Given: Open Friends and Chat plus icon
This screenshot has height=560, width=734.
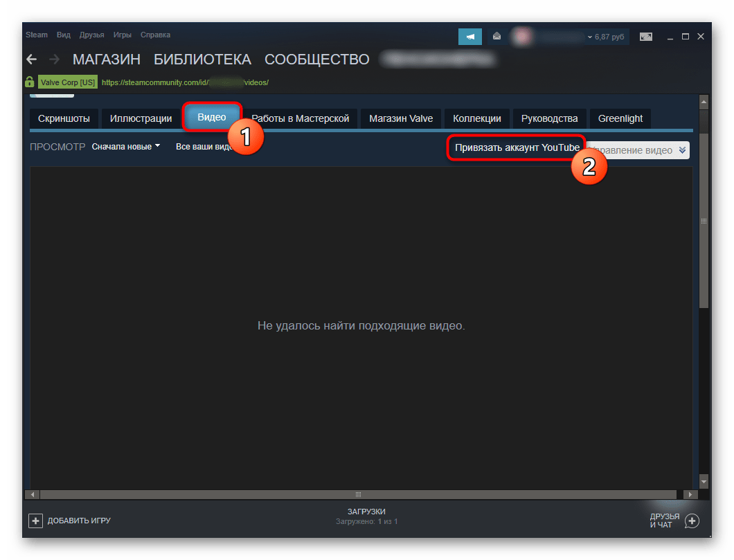Looking at the screenshot, I should (692, 521).
